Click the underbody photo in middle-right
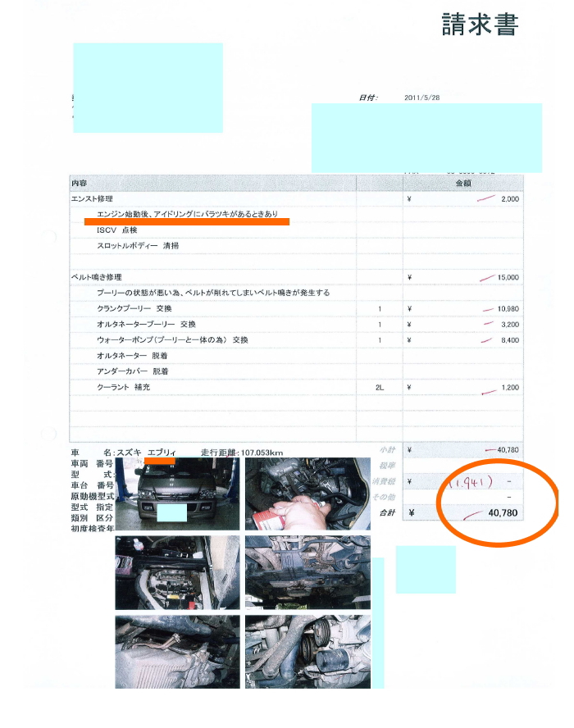 307,572
